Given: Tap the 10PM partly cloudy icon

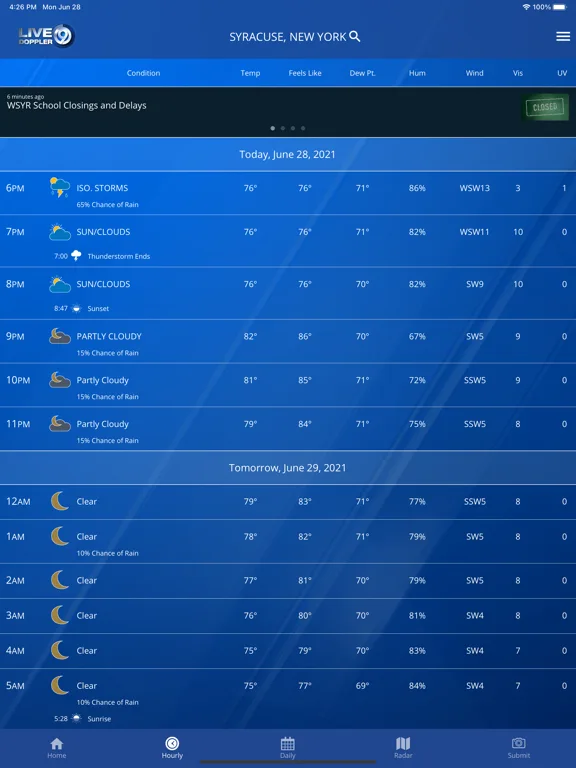Looking at the screenshot, I should click(x=60, y=380).
